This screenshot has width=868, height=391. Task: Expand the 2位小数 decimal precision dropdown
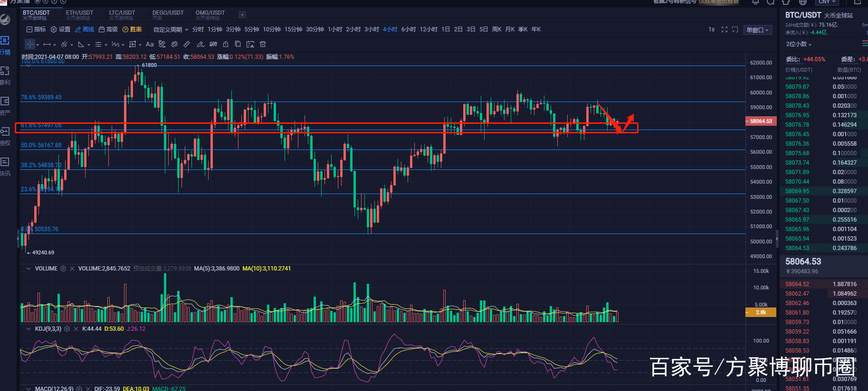pyautogui.click(x=799, y=44)
